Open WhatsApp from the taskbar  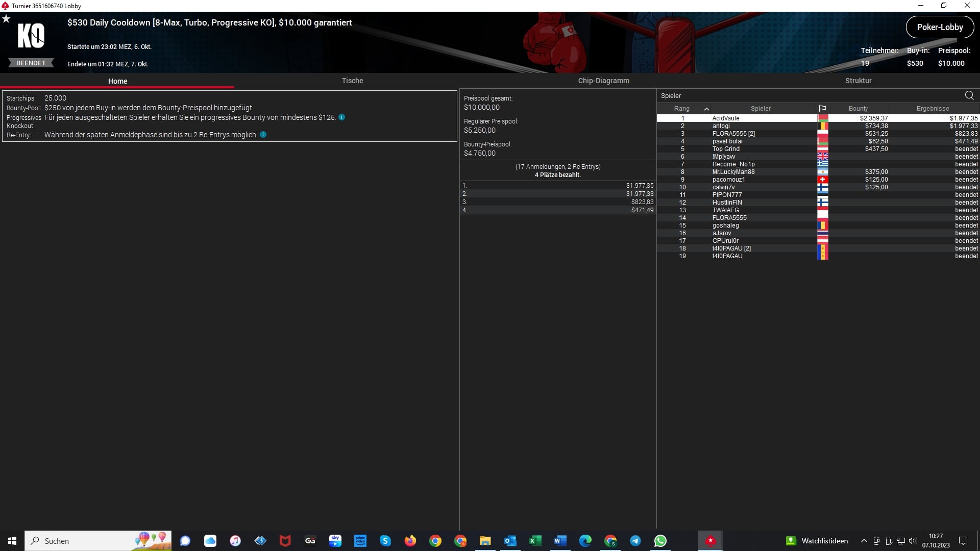660,541
